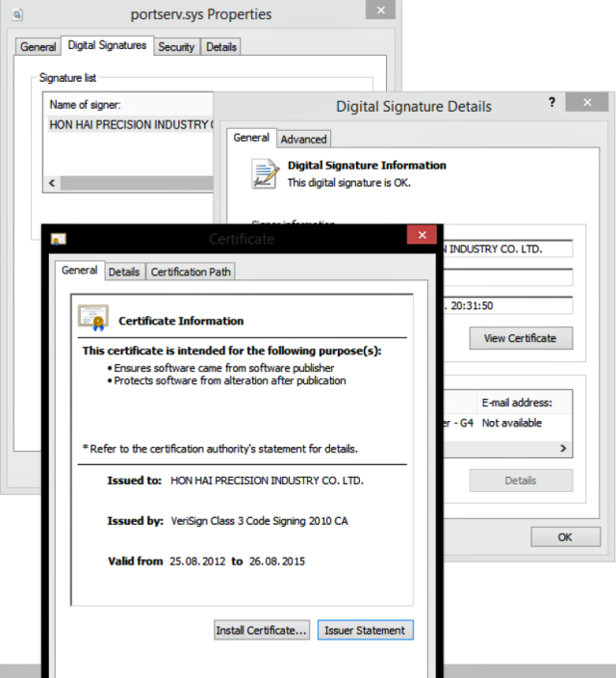This screenshot has width=616, height=678.
Task: Click the left scroll arrow in Signature list
Action: coord(52,183)
